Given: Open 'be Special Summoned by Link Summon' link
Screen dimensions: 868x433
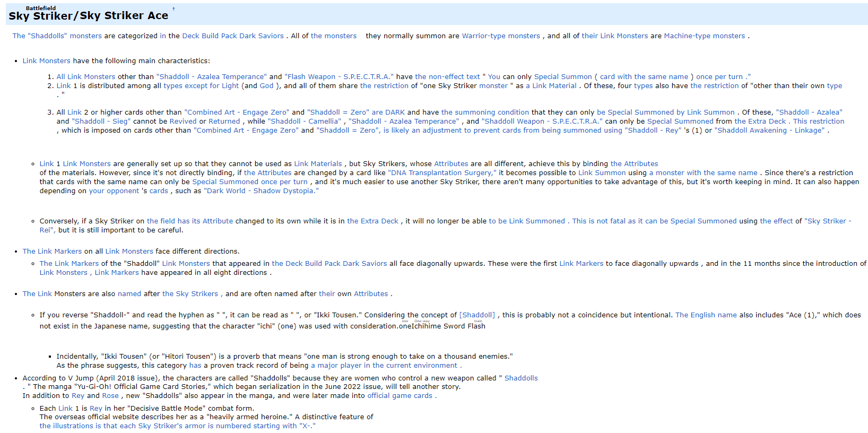Looking at the screenshot, I should coord(666,112).
